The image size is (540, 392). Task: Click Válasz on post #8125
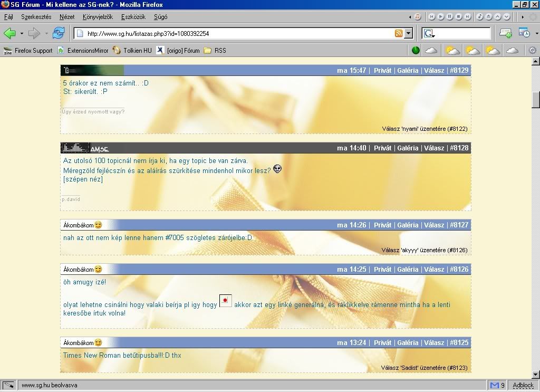(434, 342)
